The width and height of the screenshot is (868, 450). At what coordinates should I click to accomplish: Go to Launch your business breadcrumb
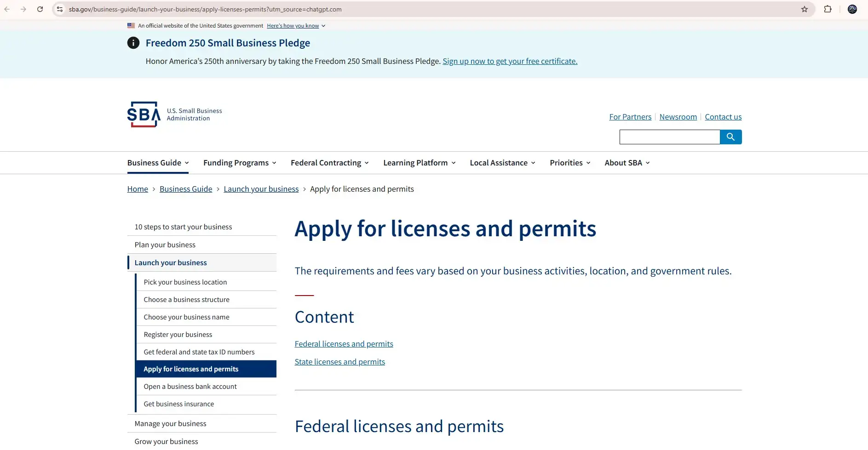(x=261, y=189)
